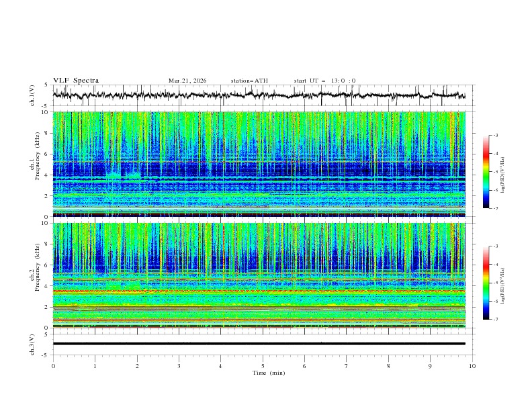Click the station=ATH label
This screenshot has width=532, height=411.
point(249,81)
